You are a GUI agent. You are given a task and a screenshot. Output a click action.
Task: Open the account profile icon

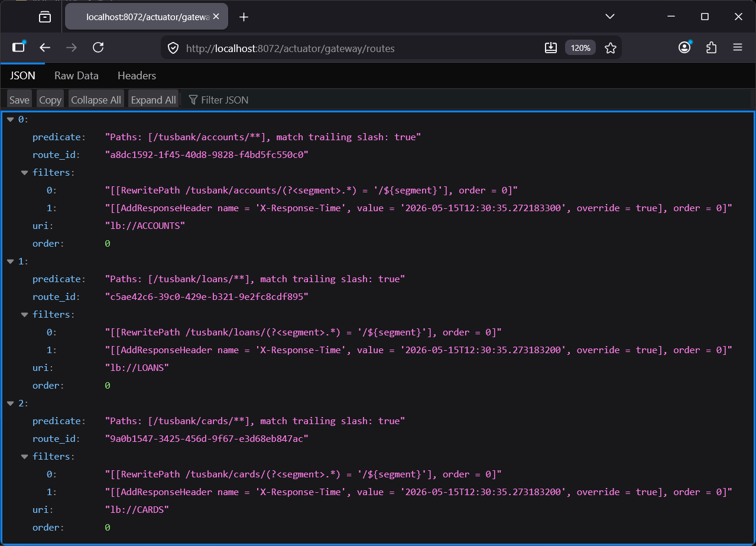pyautogui.click(x=684, y=48)
